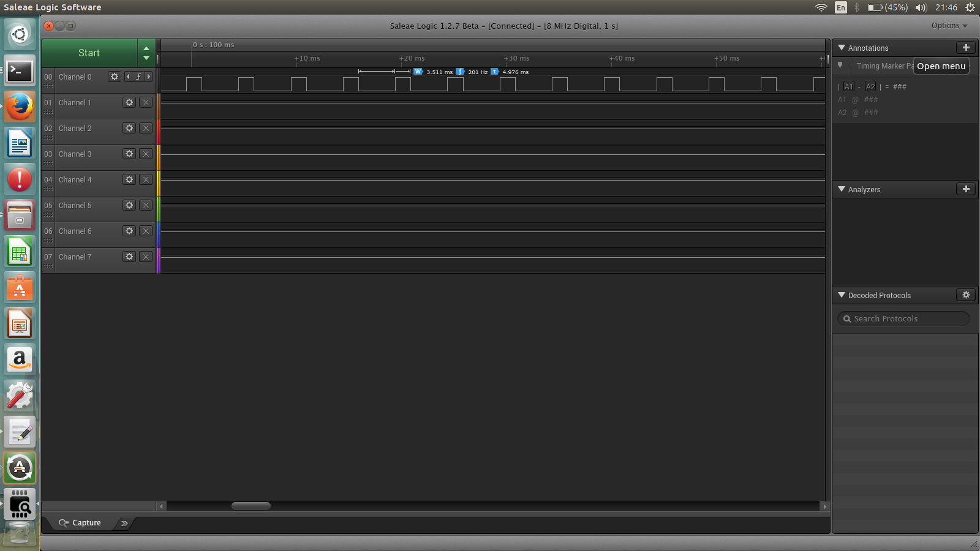Open Channel 3 settings gear
The image size is (980, 551).
129,154
